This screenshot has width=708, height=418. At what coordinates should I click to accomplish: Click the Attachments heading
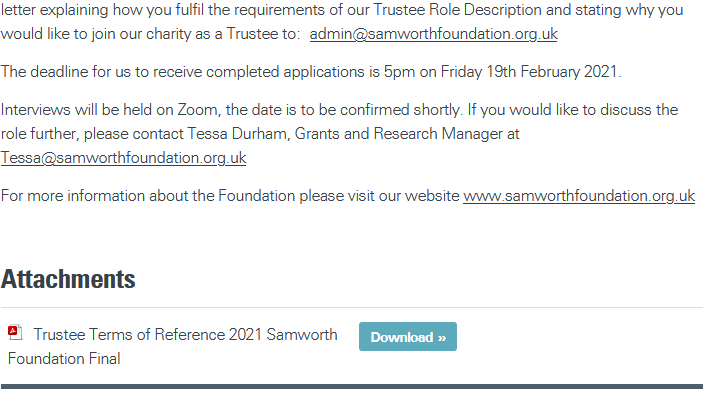click(x=68, y=279)
